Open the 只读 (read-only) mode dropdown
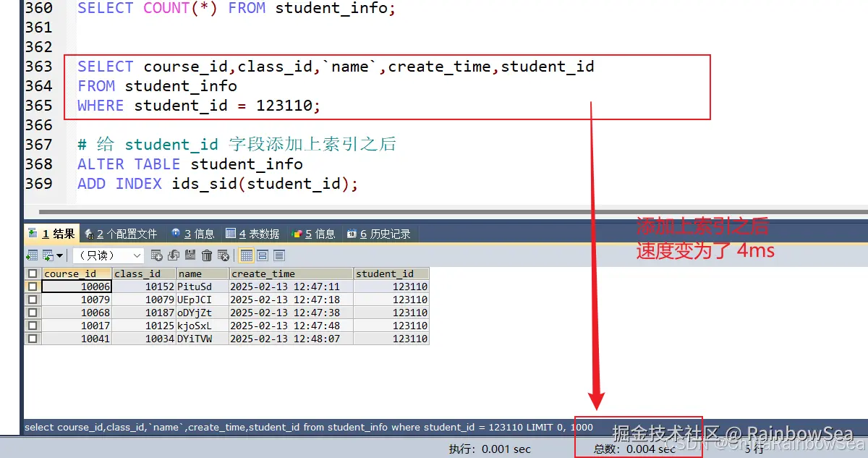 (108, 255)
